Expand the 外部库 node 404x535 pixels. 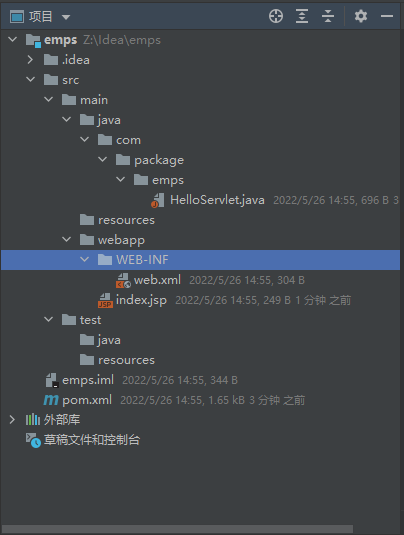coord(12,420)
